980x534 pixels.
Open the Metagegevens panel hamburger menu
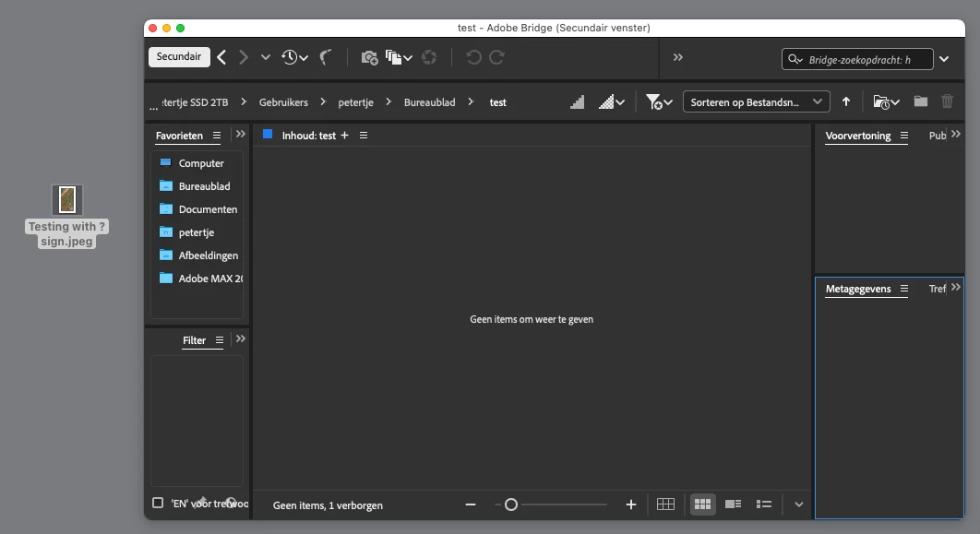pos(904,289)
